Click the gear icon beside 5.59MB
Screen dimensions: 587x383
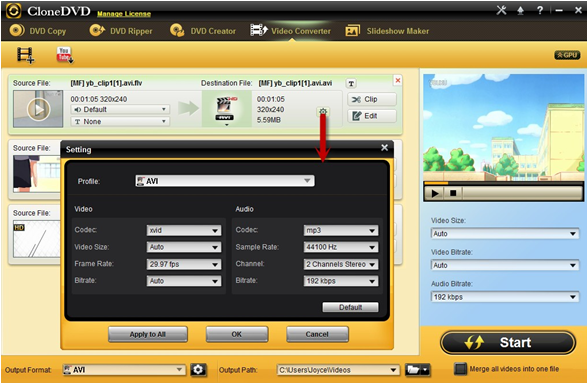tap(323, 111)
